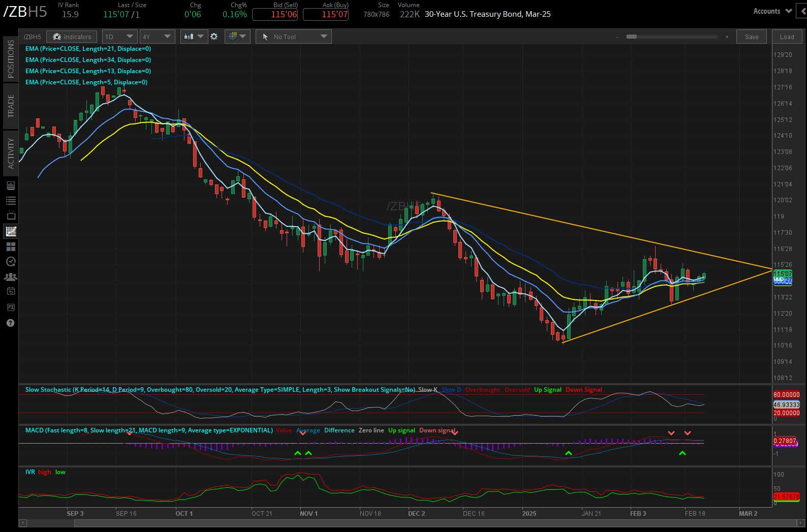Click the Save button

[x=752, y=37]
